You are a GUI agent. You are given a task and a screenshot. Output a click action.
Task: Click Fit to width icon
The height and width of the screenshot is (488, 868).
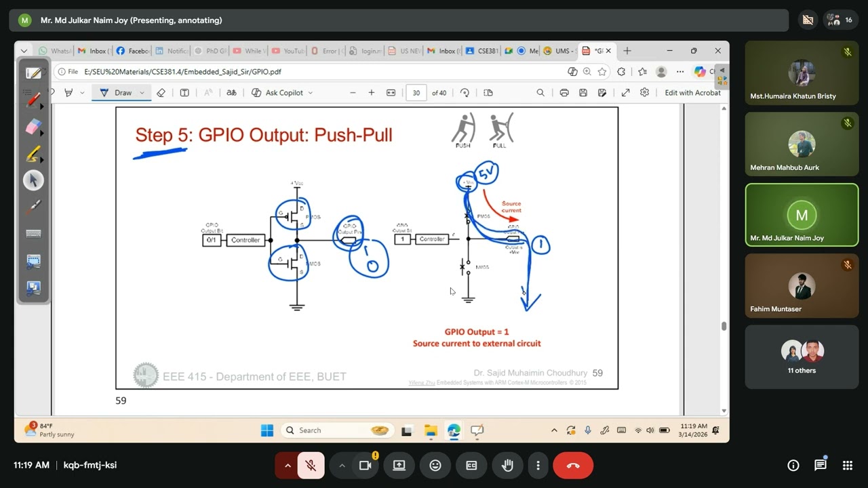(391, 93)
